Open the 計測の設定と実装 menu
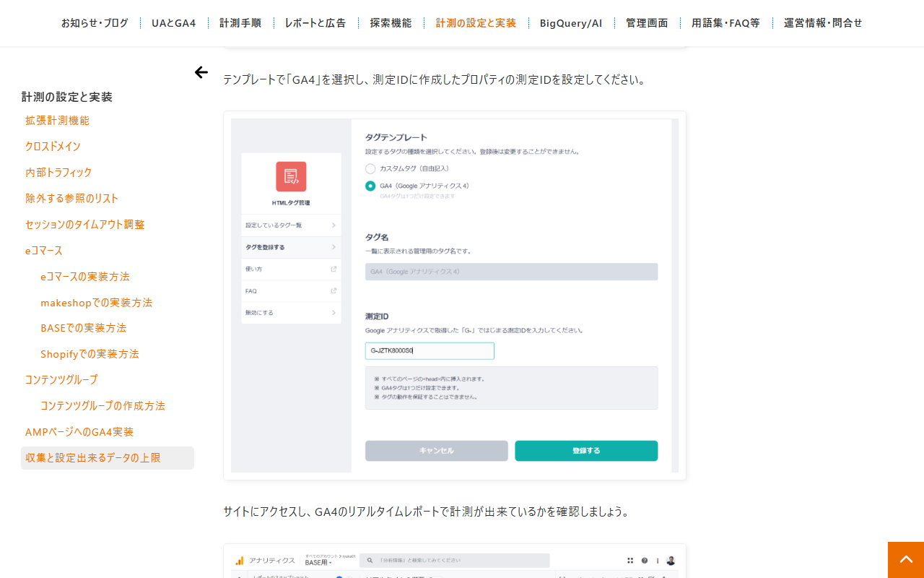Image resolution: width=924 pixels, height=578 pixels. coord(476,22)
